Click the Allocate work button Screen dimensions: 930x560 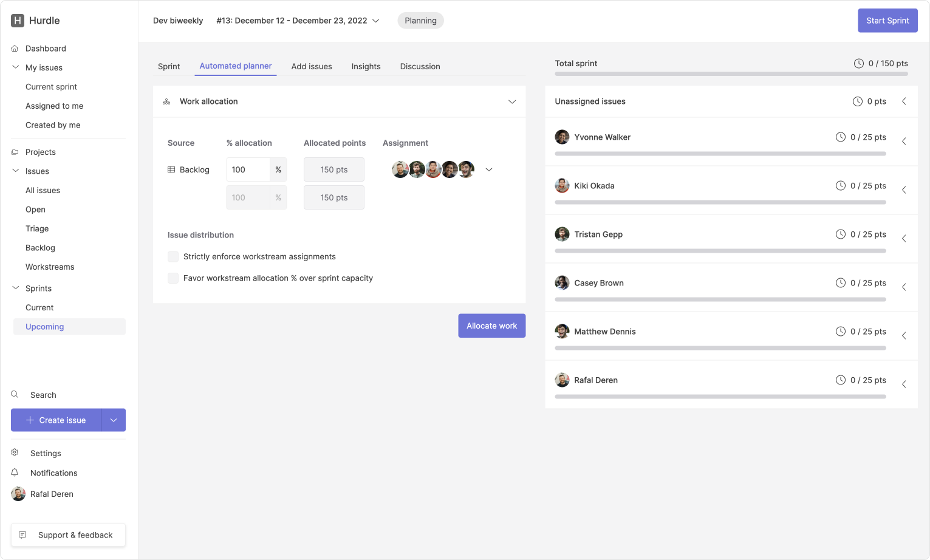coord(491,326)
